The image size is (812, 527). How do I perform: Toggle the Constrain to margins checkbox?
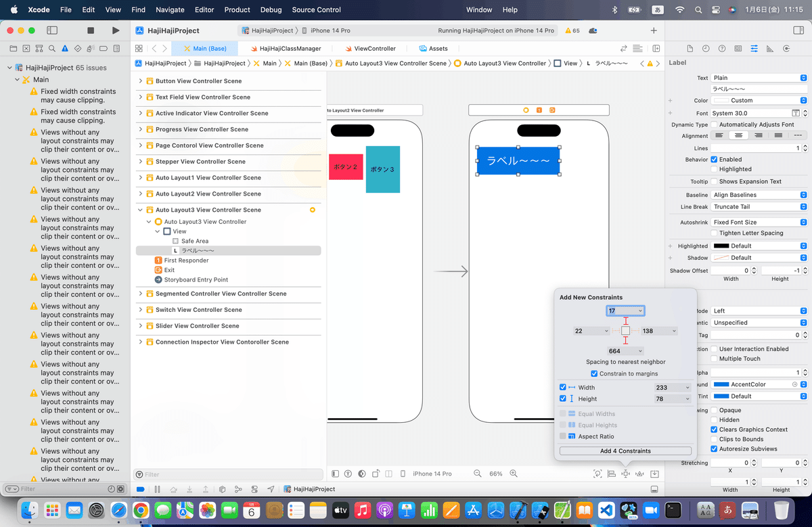pyautogui.click(x=594, y=373)
